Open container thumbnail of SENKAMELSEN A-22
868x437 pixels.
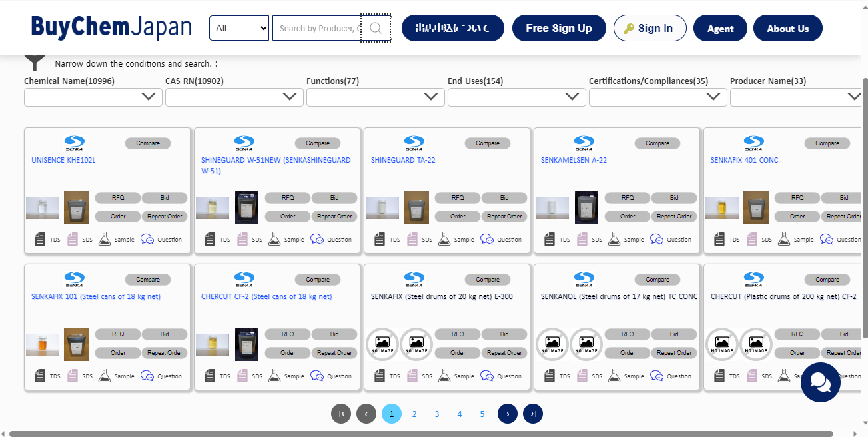(x=586, y=208)
